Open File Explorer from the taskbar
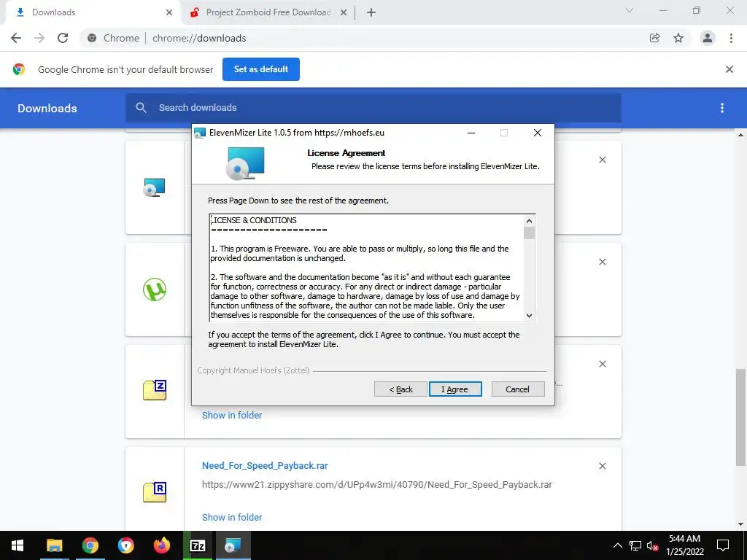747x560 pixels. [x=54, y=545]
